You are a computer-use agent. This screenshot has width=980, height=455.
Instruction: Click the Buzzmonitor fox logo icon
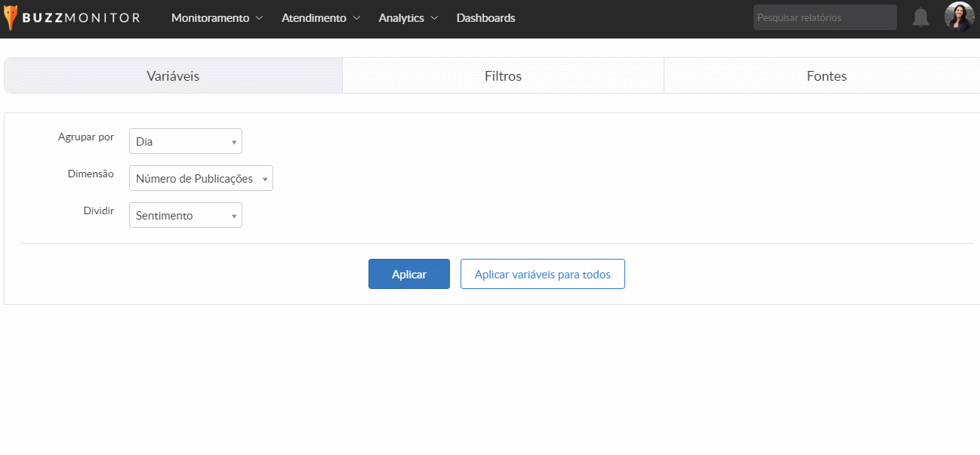[11, 17]
